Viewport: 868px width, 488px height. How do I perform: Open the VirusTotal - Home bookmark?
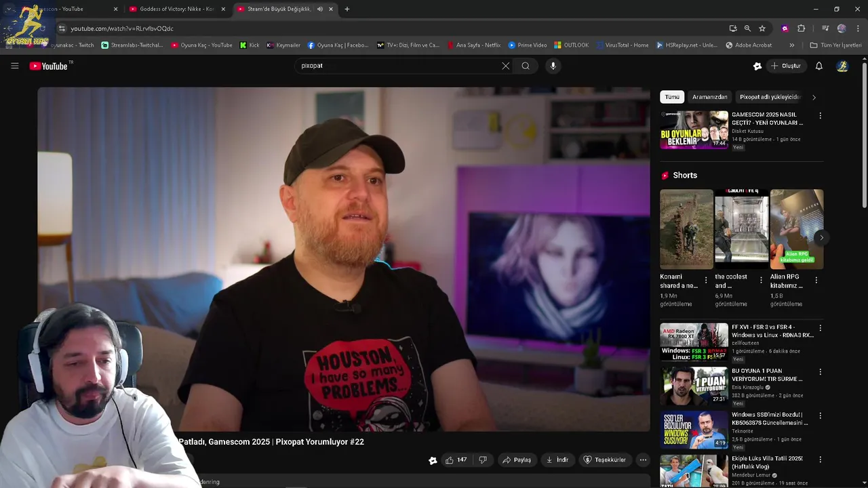coord(623,45)
